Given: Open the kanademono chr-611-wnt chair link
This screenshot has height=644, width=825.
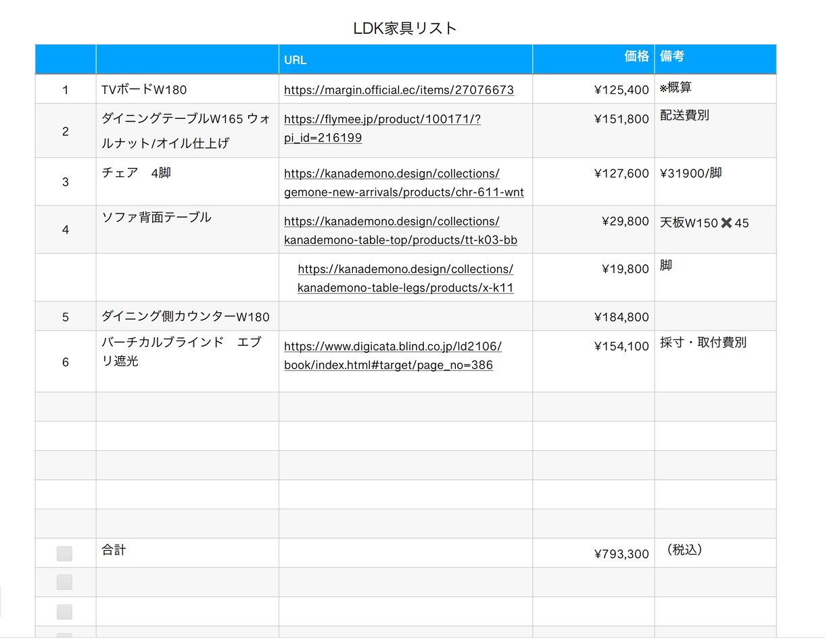Looking at the screenshot, I should point(404,182).
